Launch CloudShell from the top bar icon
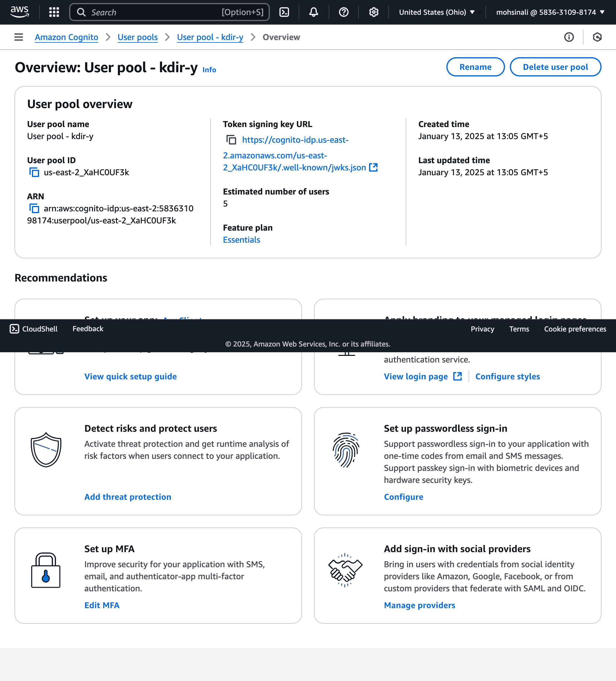This screenshot has height=681, width=616. pyautogui.click(x=284, y=12)
